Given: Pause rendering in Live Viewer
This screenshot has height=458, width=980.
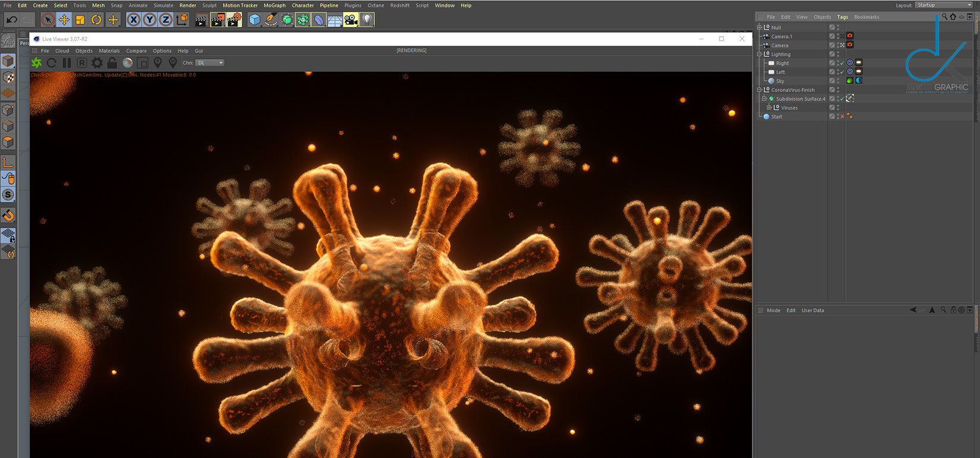Looking at the screenshot, I should point(67,63).
